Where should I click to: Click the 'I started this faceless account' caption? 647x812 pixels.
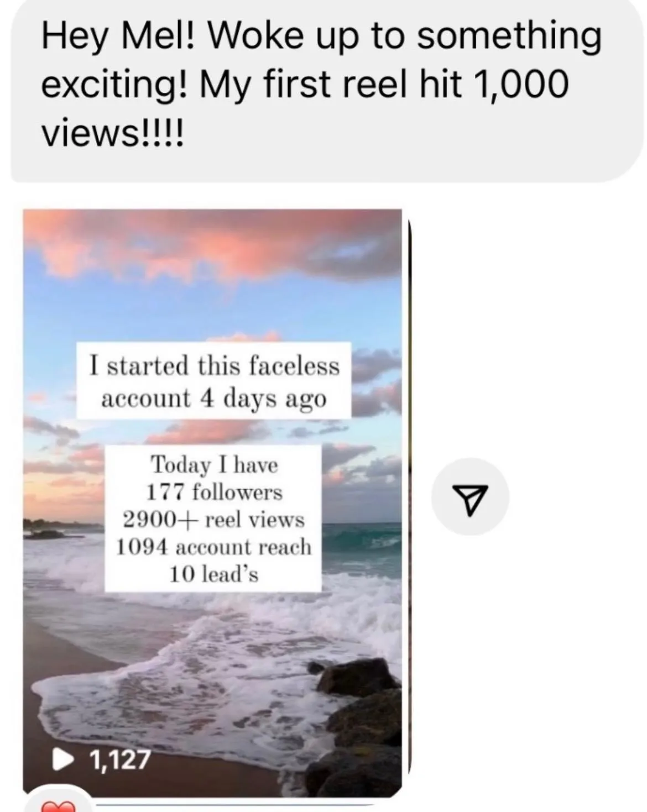[215, 365]
